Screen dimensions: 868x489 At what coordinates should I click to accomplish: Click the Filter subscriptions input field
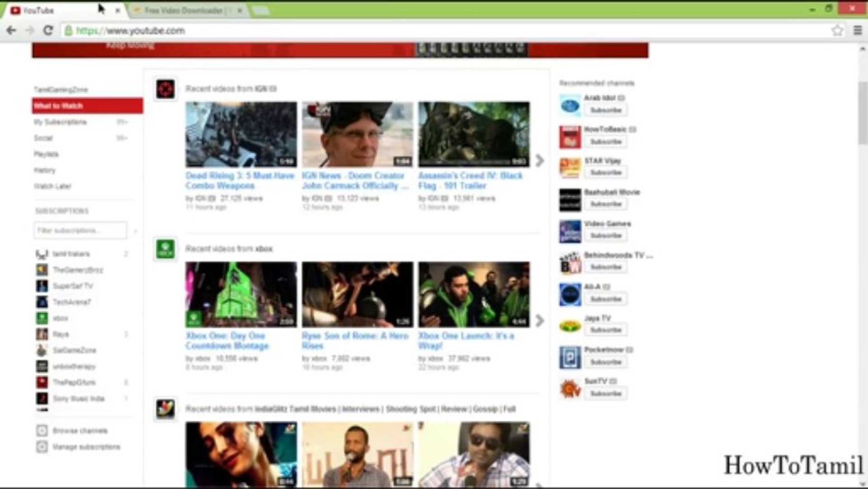(80, 230)
